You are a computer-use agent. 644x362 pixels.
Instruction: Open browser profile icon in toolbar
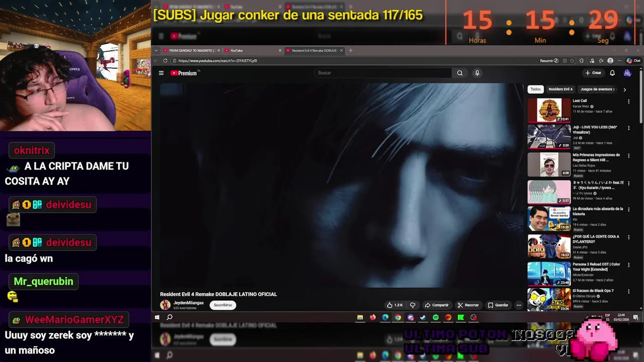pos(610,61)
